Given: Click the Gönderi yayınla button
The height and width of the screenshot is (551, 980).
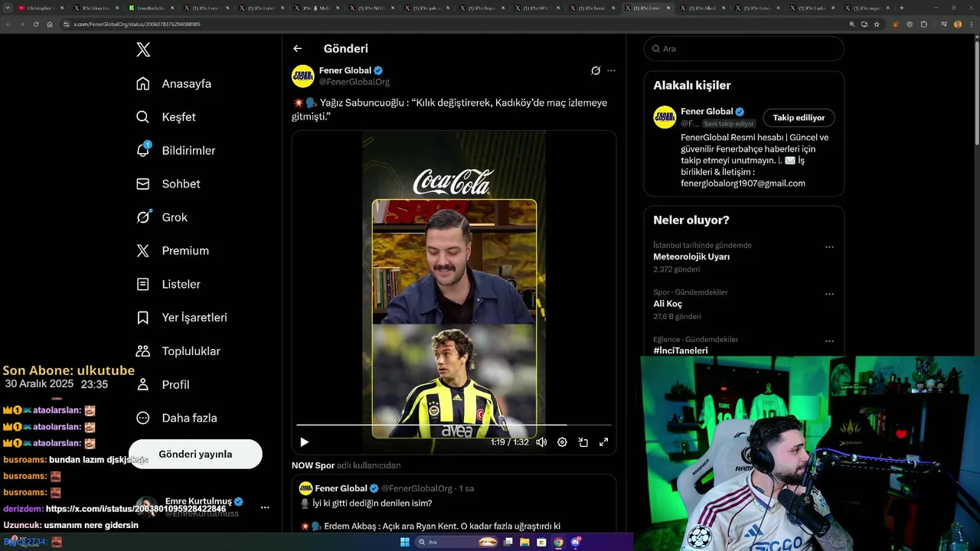Looking at the screenshot, I should (x=195, y=454).
